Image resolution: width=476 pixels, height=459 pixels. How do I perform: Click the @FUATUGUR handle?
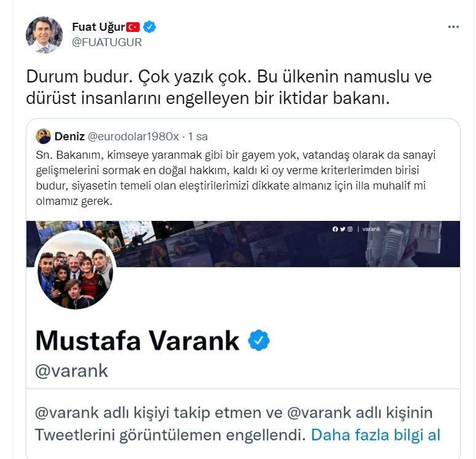pyautogui.click(x=107, y=42)
